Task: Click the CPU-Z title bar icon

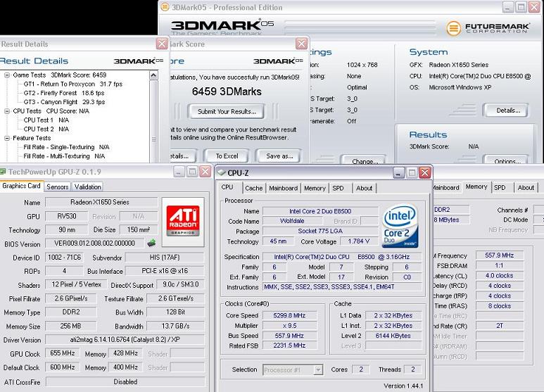Action: (x=221, y=172)
